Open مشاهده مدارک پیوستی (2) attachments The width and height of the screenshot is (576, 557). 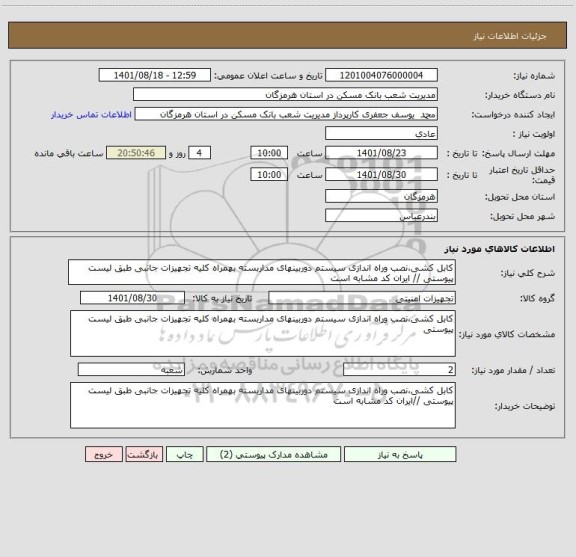click(273, 454)
